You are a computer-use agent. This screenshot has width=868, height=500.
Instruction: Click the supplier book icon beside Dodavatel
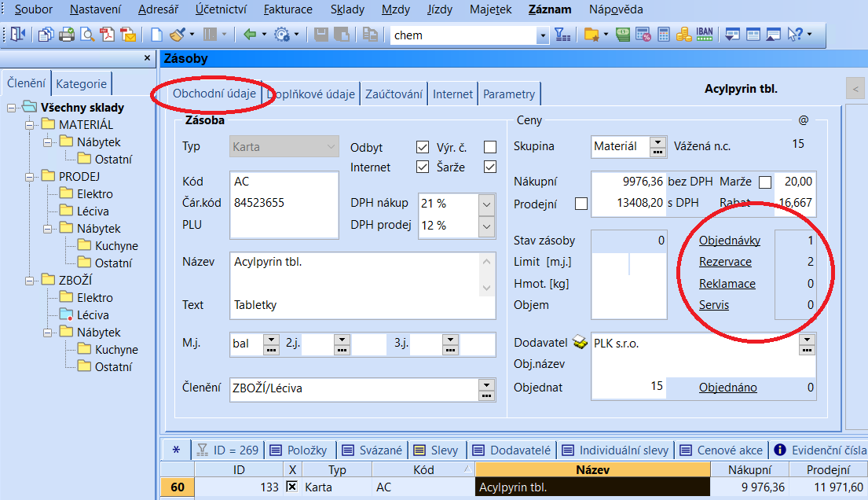(x=580, y=343)
